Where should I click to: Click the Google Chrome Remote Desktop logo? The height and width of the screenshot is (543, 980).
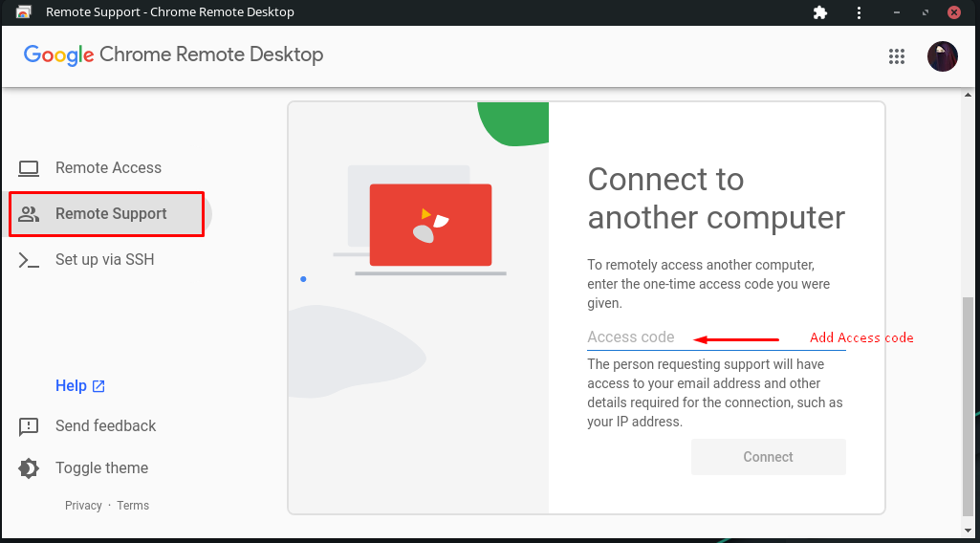(x=173, y=55)
